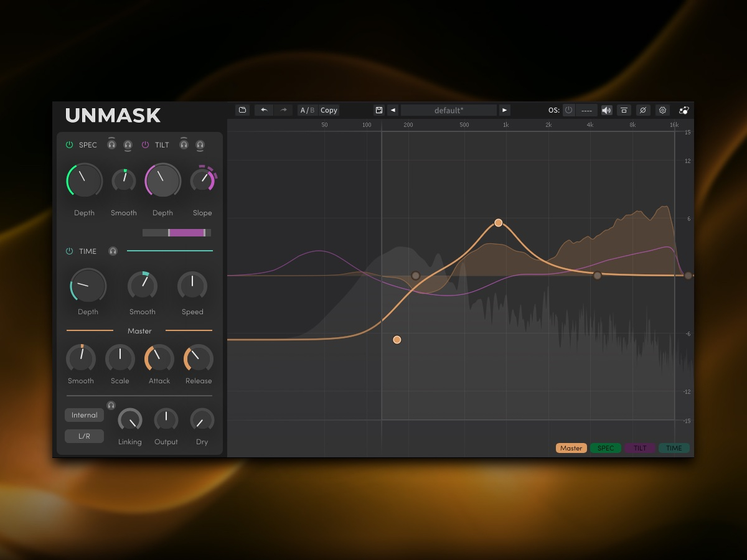Toggle the A/B comparison

tap(308, 110)
